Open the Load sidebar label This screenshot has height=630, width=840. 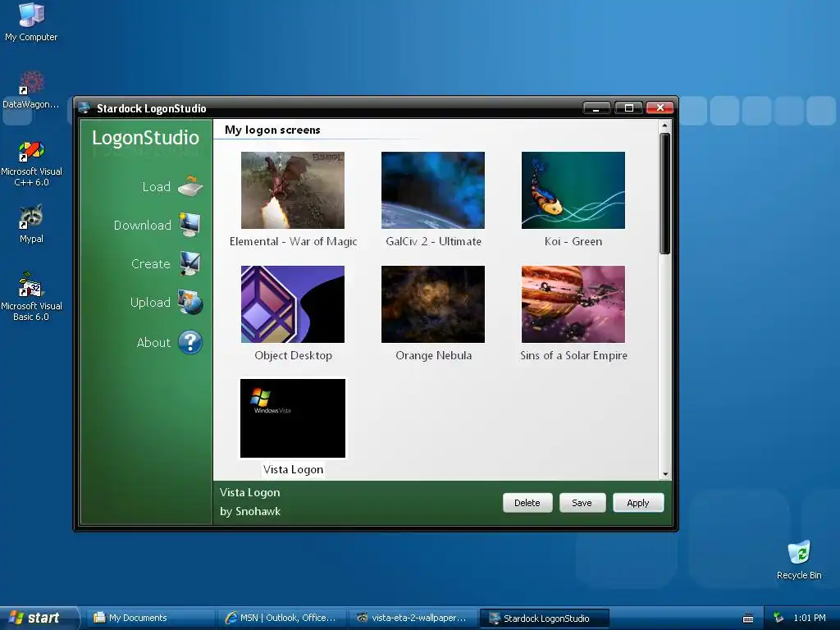pyautogui.click(x=157, y=187)
